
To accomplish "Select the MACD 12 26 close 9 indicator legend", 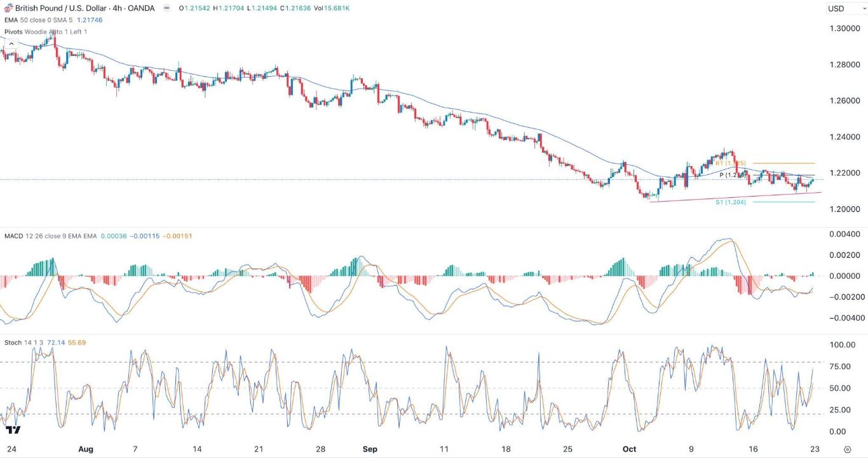I will click(x=51, y=236).
